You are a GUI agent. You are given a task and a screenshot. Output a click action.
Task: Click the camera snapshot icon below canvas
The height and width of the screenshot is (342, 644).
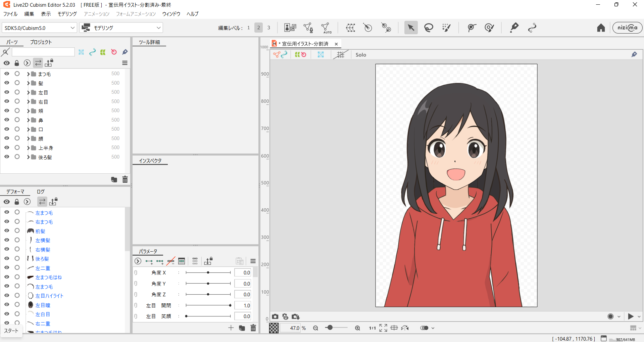point(275,316)
